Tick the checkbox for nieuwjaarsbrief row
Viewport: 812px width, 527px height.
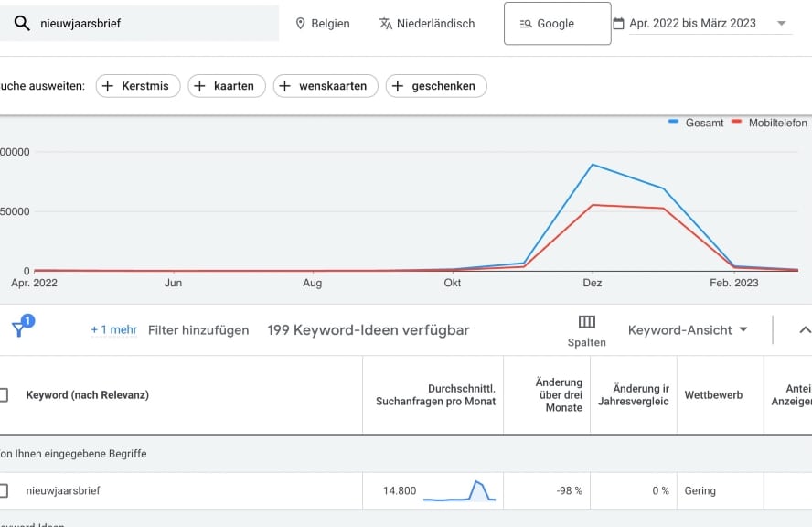pyautogui.click(x=3, y=490)
